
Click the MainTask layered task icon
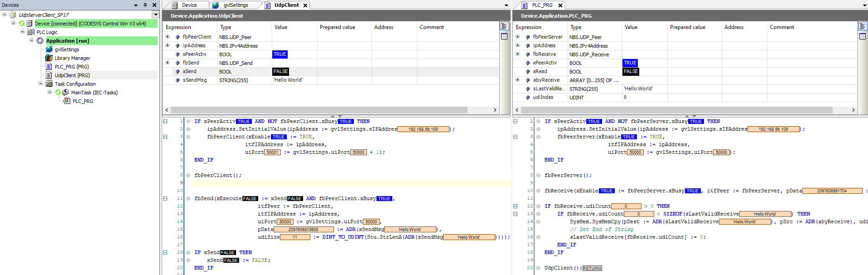tap(65, 93)
